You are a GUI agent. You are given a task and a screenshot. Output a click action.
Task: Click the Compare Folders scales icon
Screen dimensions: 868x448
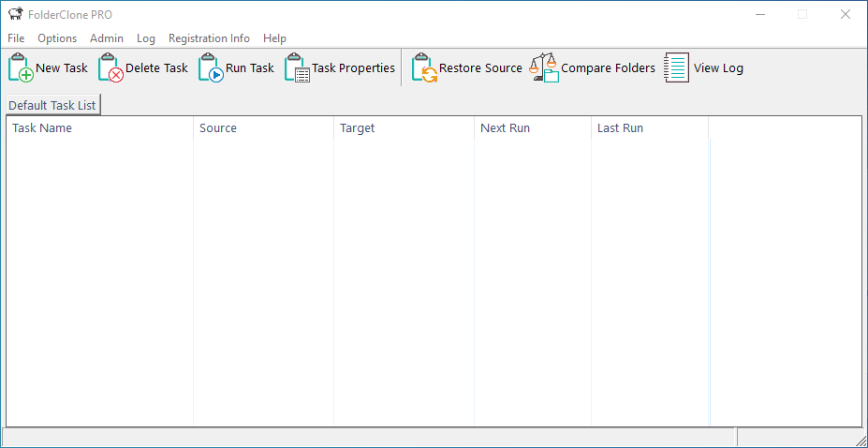[544, 68]
